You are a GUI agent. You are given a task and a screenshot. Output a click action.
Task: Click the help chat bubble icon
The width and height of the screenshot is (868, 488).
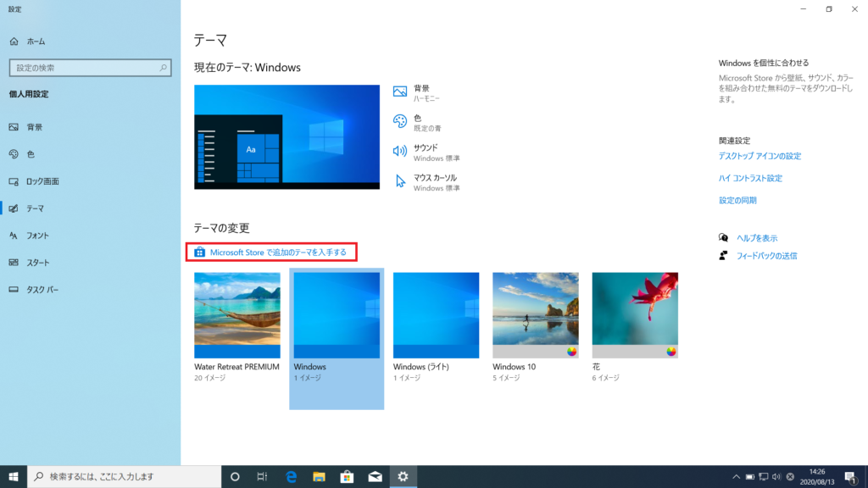pyautogui.click(x=723, y=238)
